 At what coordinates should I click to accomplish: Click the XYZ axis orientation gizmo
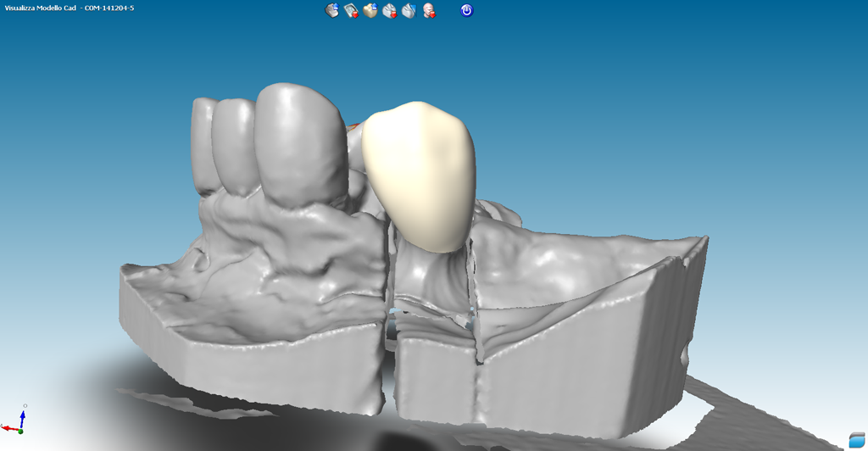(14, 420)
